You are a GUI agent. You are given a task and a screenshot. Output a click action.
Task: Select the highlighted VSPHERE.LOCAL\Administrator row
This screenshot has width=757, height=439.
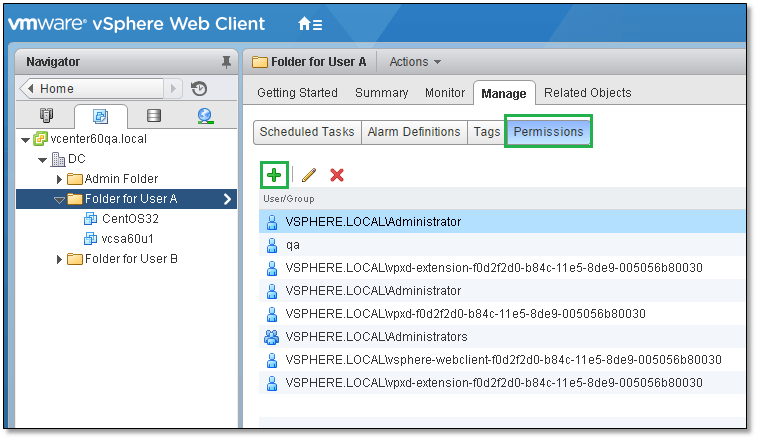(502, 222)
